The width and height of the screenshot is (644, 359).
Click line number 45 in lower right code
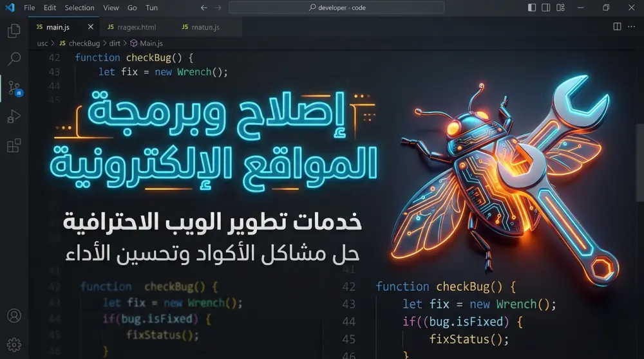point(348,339)
